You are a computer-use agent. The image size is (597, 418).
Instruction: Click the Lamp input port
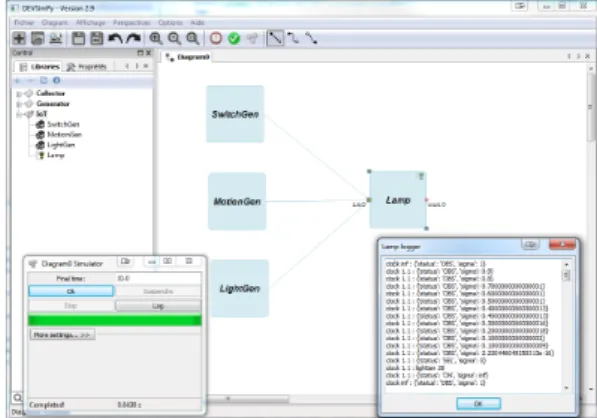pyautogui.click(x=369, y=200)
